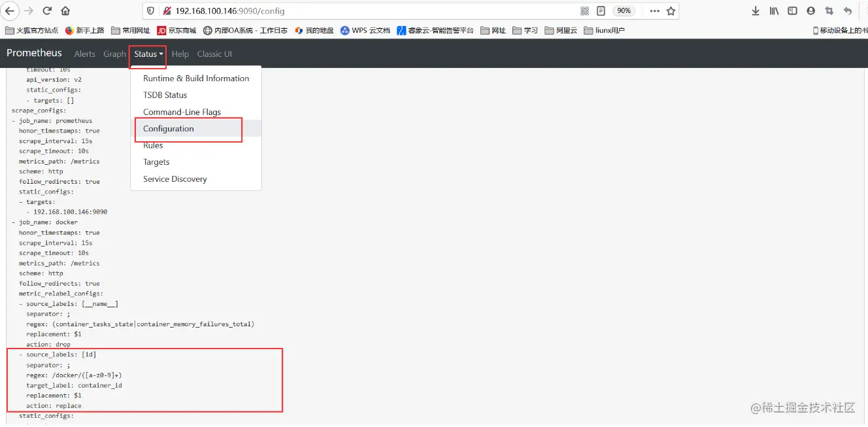Click the text "job_name: prometheus"
The width and height of the screenshot is (868, 427).
point(56,121)
